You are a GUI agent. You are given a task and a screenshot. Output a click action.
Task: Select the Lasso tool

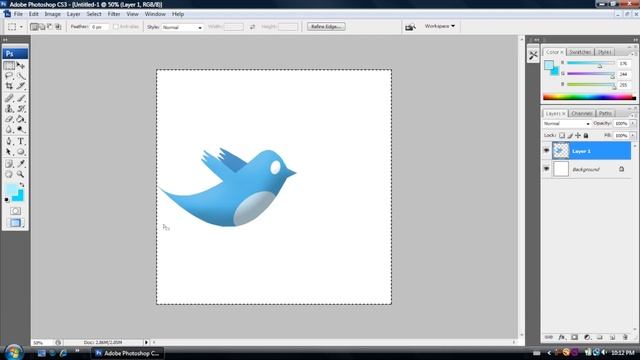point(9,76)
